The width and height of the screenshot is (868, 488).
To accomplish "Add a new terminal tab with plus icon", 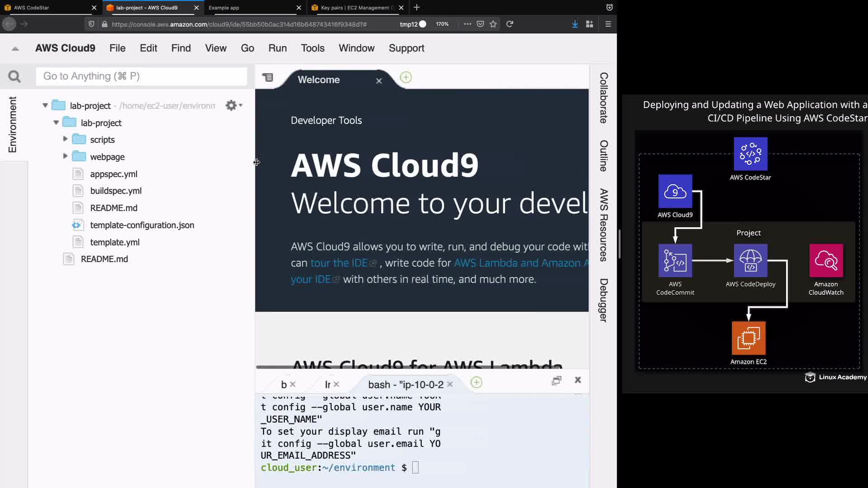I will tap(476, 383).
